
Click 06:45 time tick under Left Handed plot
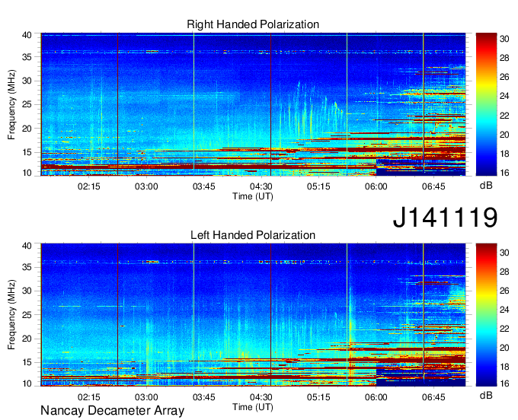433,397
